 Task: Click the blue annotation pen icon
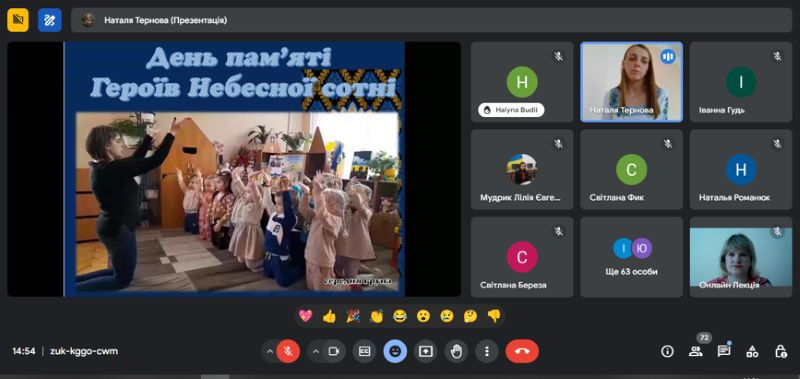click(49, 20)
